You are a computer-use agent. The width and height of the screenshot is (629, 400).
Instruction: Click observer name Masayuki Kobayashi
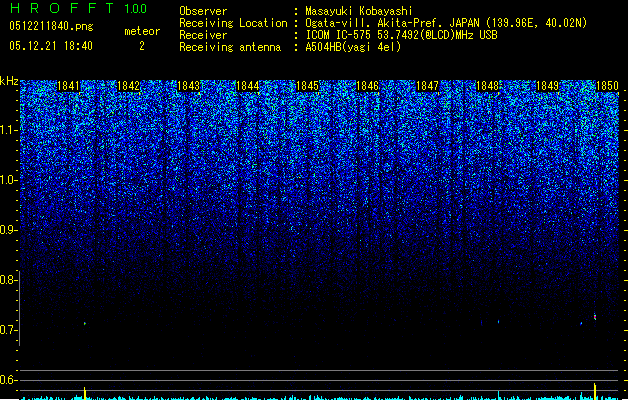(x=359, y=11)
